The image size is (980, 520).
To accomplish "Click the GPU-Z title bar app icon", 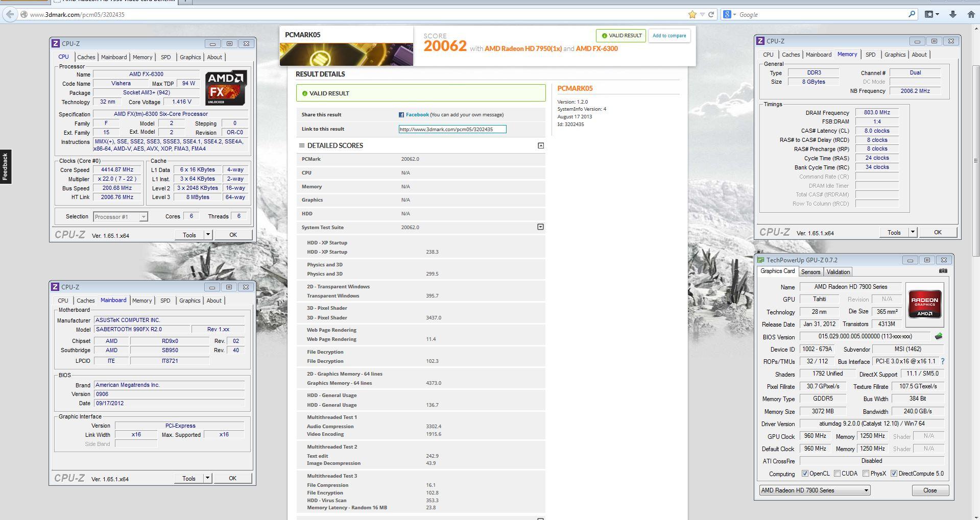I will coord(761,260).
